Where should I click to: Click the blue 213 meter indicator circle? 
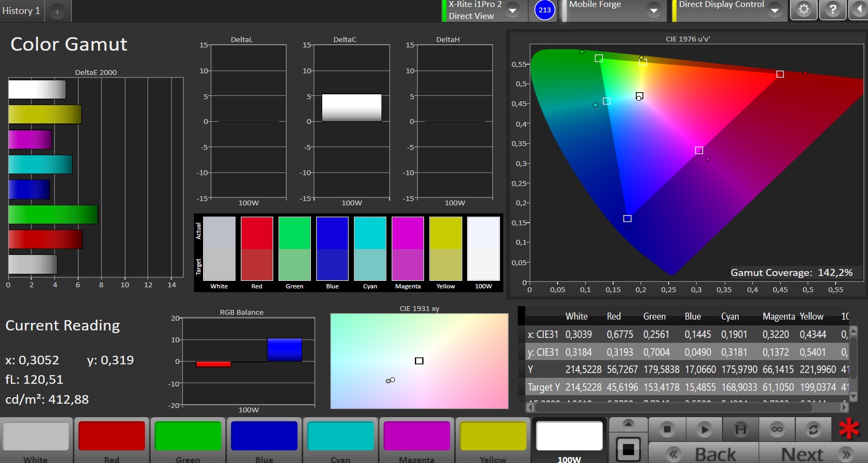point(545,10)
